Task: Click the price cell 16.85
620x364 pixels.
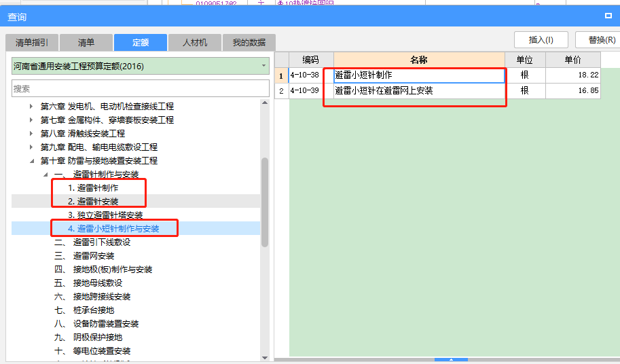Action: pyautogui.click(x=573, y=91)
